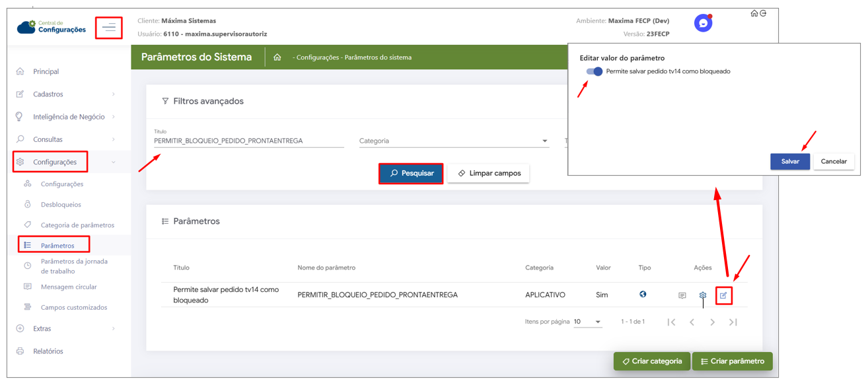
Task: Open the Itens por página dropdown
Action: pyautogui.click(x=587, y=322)
